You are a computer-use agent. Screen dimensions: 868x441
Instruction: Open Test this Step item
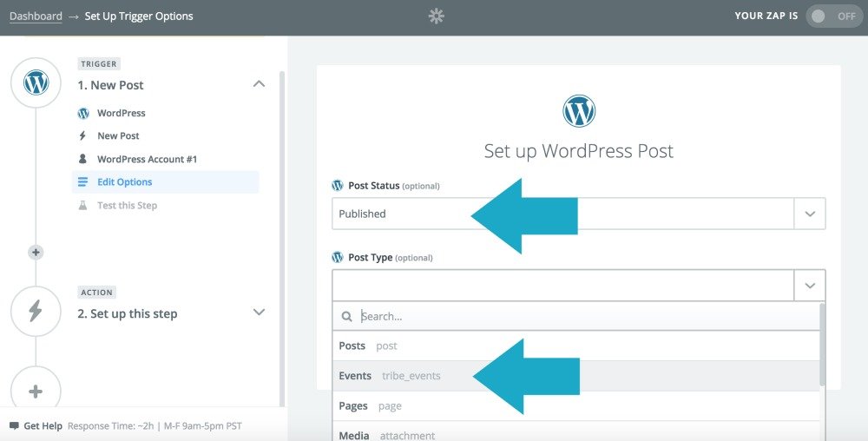coord(128,205)
